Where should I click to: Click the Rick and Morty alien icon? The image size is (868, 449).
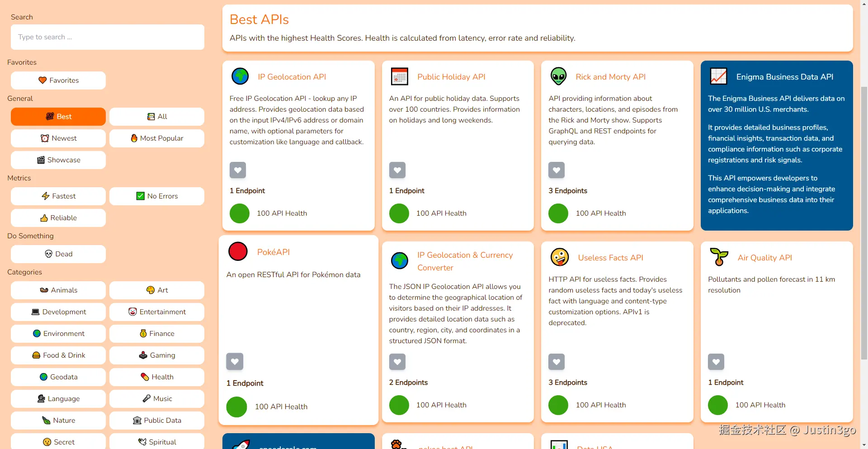click(x=559, y=76)
